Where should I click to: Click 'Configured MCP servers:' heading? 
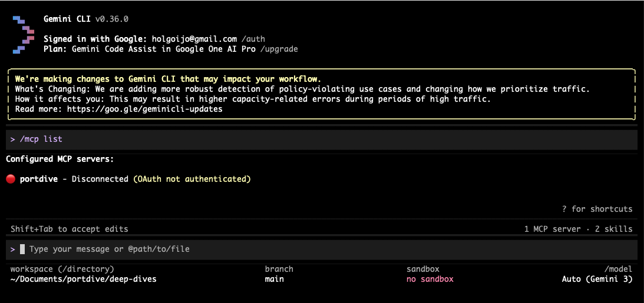click(60, 159)
